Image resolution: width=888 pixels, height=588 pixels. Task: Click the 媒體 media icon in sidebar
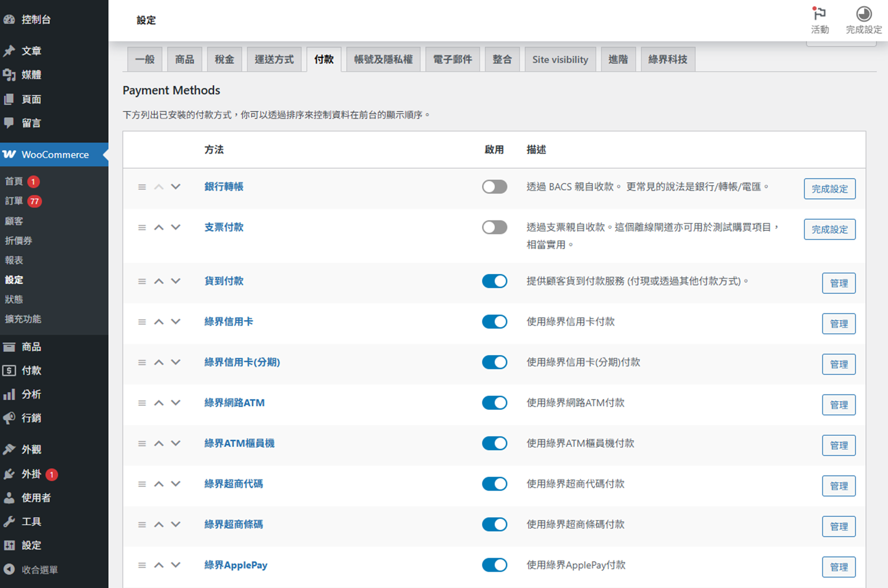[x=9, y=75]
